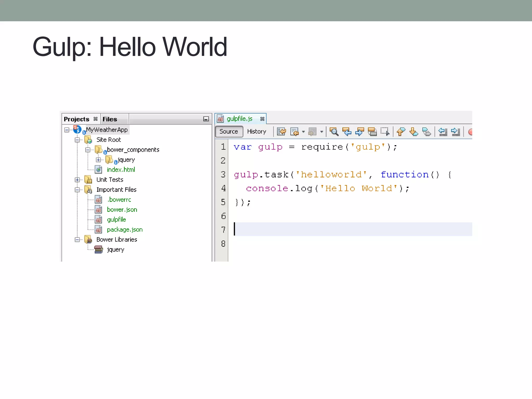
Task: Click Find Previous Occurrence icon
Action: tap(347, 132)
